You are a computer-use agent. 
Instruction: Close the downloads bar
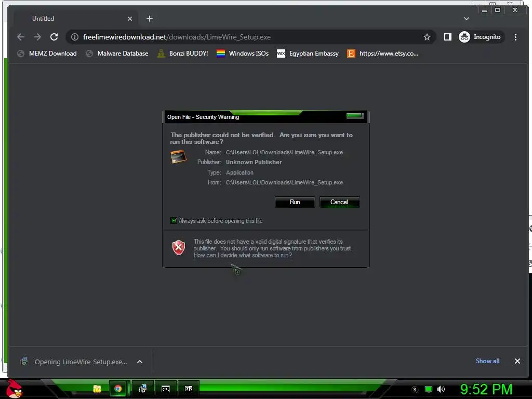[x=517, y=361]
